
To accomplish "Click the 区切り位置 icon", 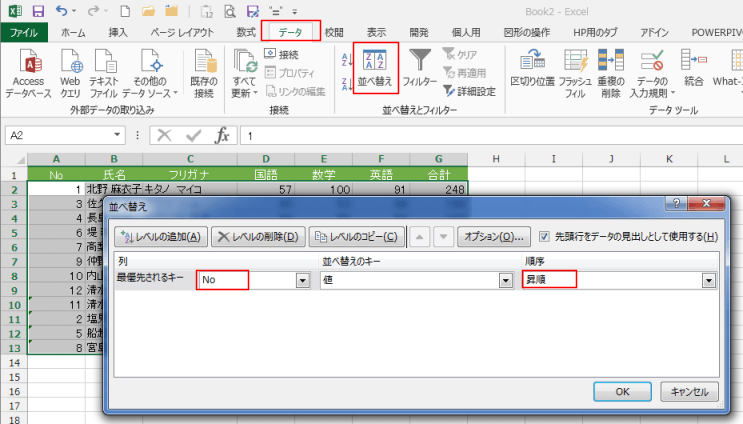I will point(532,69).
